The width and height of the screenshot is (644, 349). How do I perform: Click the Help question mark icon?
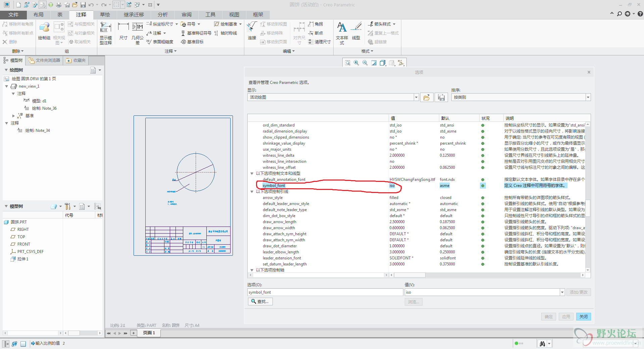(640, 14)
